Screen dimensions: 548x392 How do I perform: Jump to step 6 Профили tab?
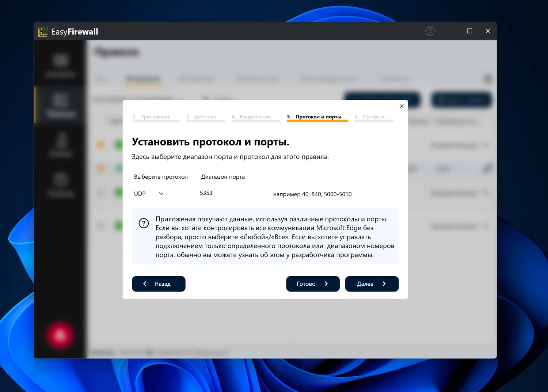click(374, 117)
